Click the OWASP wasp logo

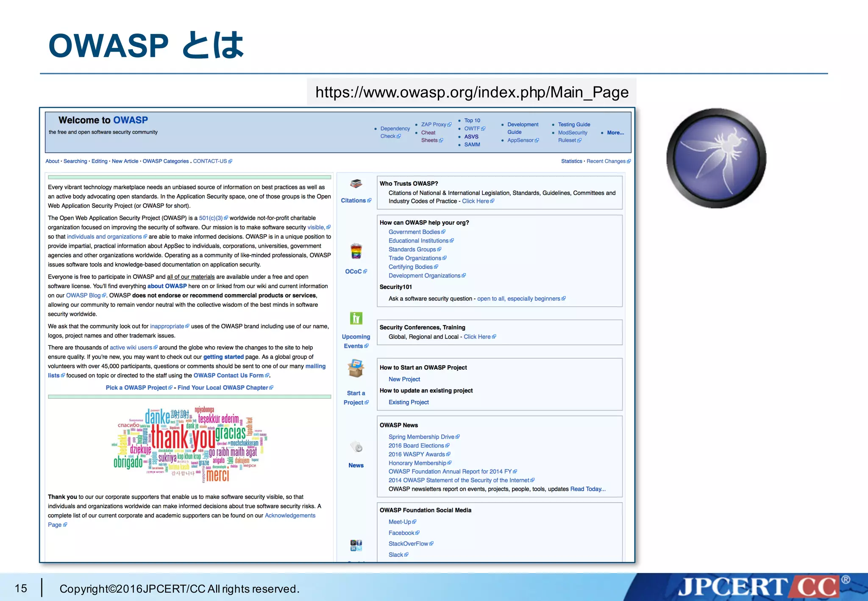[716, 158]
